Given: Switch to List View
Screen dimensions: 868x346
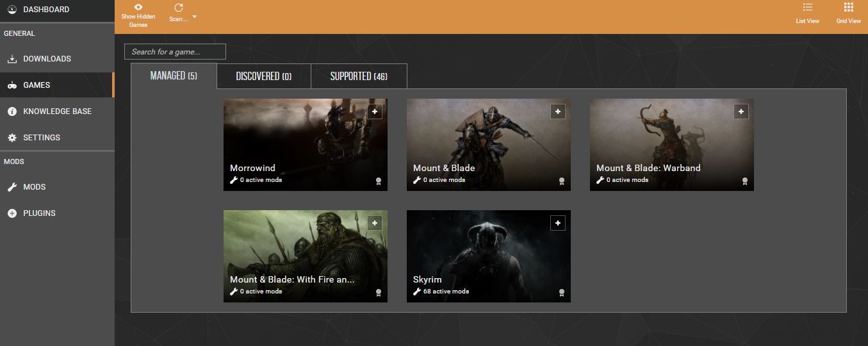Looking at the screenshot, I should pos(807,13).
